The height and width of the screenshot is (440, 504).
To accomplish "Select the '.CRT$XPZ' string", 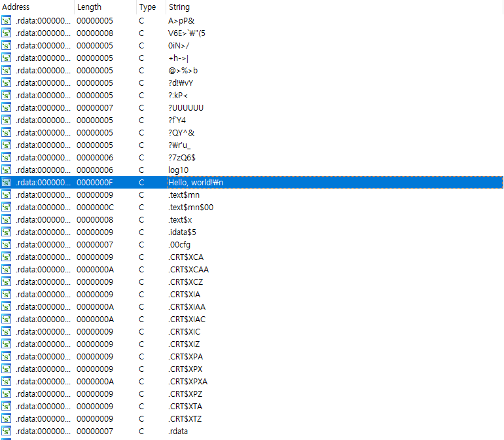I will pyautogui.click(x=185, y=394).
